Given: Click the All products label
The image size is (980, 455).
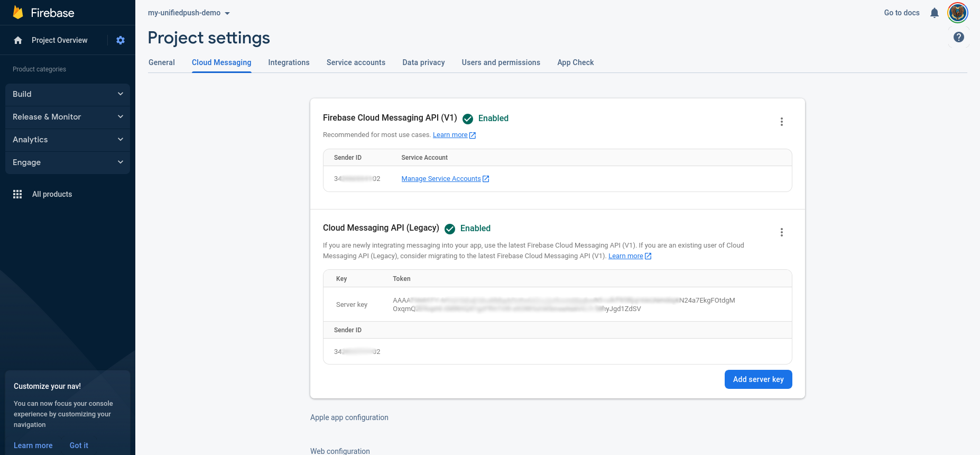Looking at the screenshot, I should coord(52,194).
